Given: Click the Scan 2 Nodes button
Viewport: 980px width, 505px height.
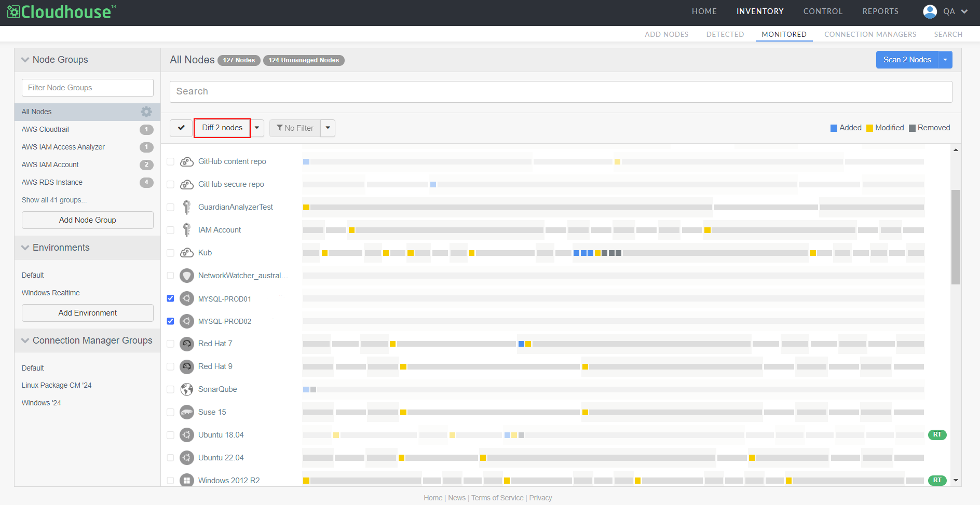Looking at the screenshot, I should point(907,60).
